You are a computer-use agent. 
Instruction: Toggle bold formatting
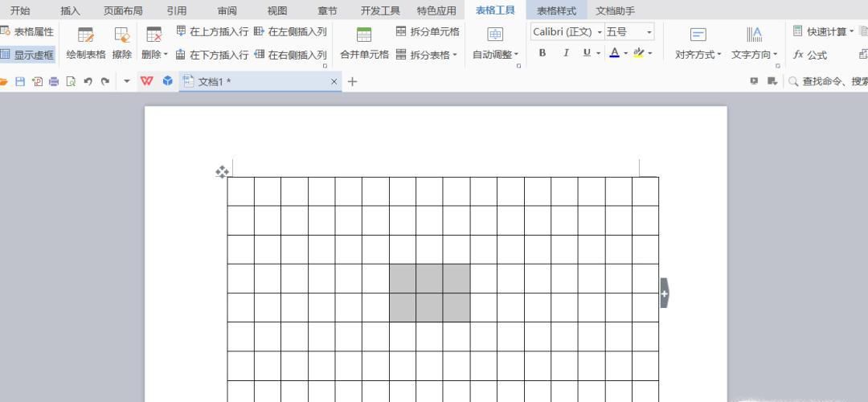click(542, 52)
